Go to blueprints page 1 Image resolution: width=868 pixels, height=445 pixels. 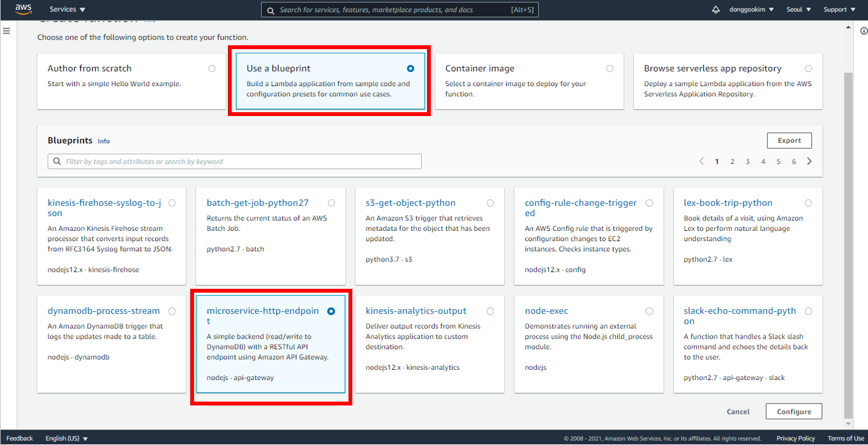tap(717, 162)
